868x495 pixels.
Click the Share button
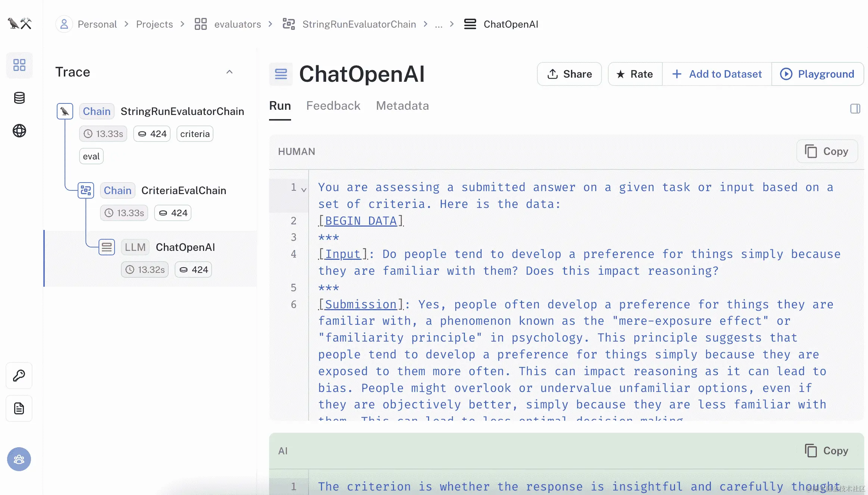coord(569,74)
